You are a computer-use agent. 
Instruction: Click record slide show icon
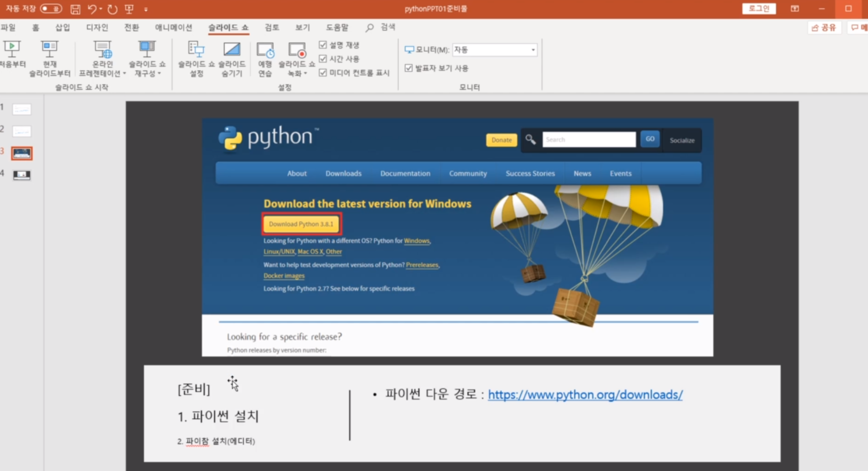[x=297, y=50]
